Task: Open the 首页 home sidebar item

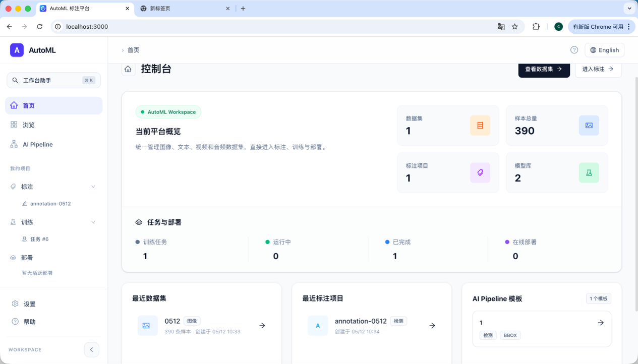Action: pos(53,106)
